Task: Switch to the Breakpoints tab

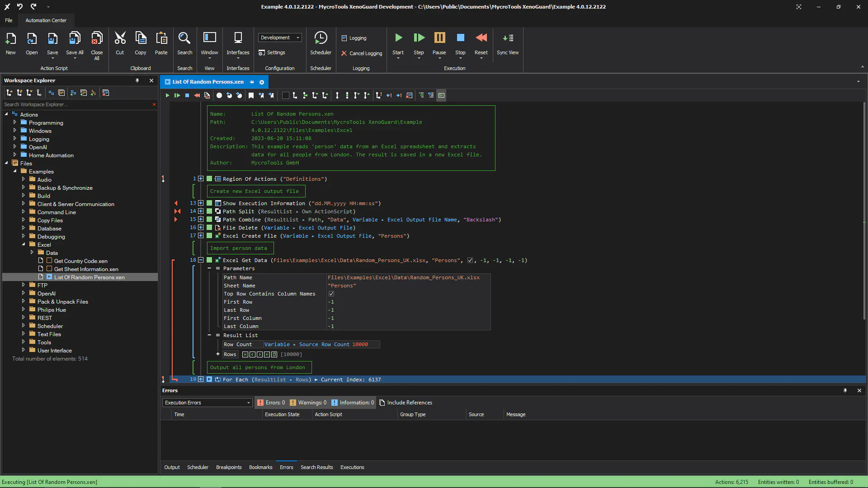Action: (x=229, y=467)
